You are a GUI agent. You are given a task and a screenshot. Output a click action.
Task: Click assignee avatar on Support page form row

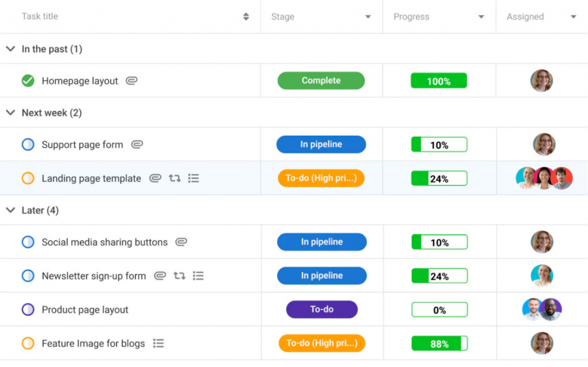point(544,144)
